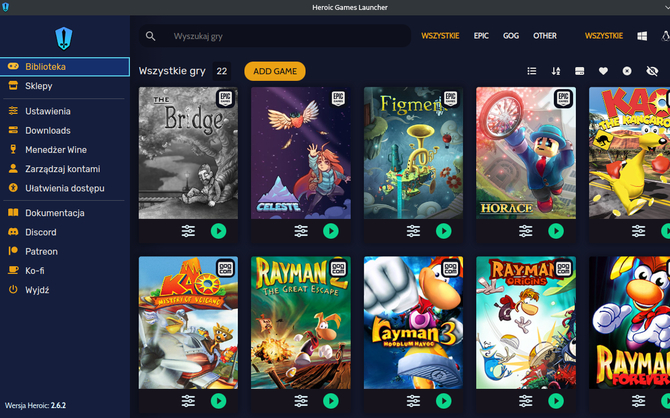Open settings for Kao Mystery of Volcano
Image resolution: width=670 pixels, height=418 pixels.
[188, 401]
